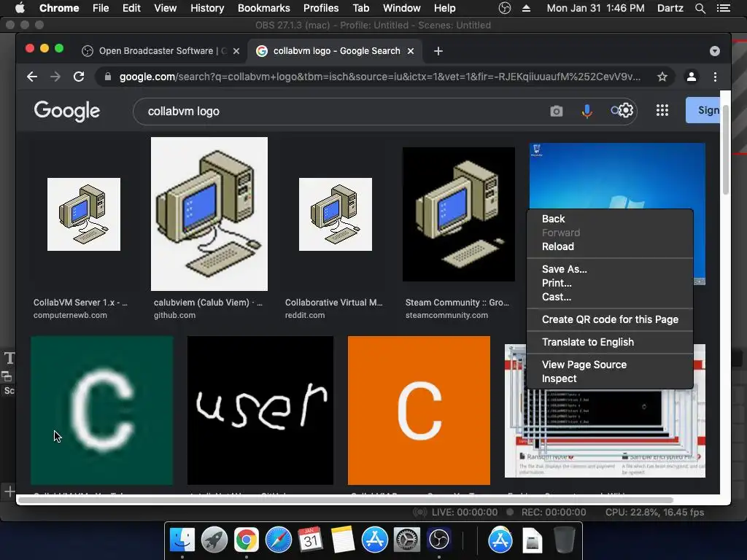This screenshot has height=560, width=747.
Task: Open Launchpad from the dock
Action: (214, 540)
